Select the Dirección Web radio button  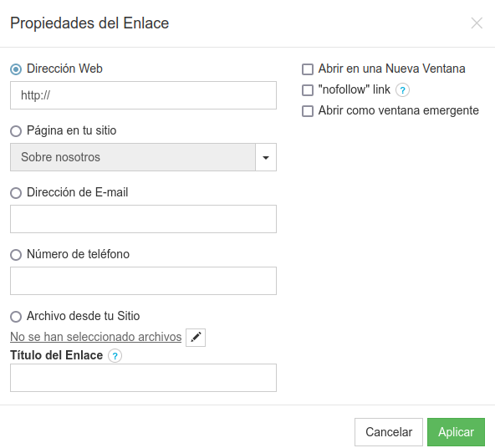(x=16, y=69)
